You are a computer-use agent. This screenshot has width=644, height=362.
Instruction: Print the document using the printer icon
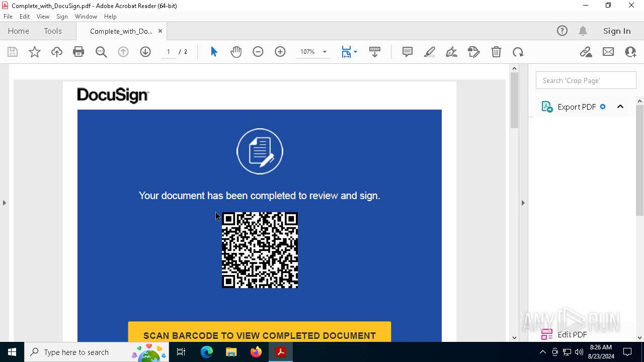click(78, 52)
